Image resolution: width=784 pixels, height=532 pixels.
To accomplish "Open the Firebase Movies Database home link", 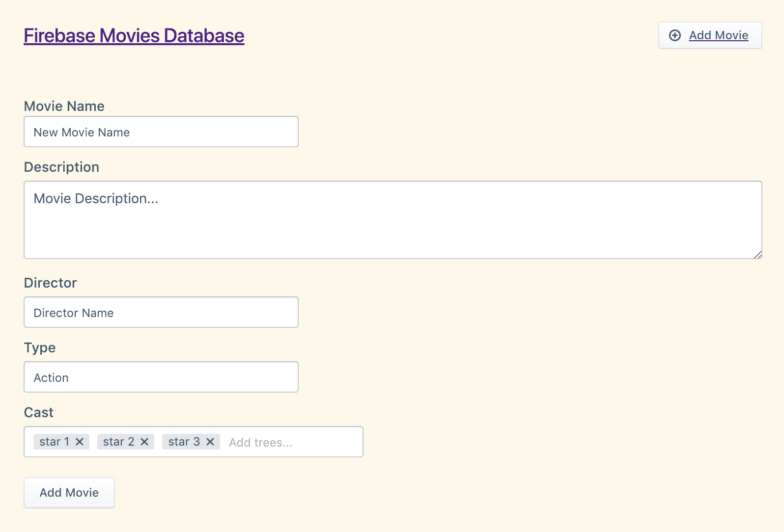I will pos(134,36).
